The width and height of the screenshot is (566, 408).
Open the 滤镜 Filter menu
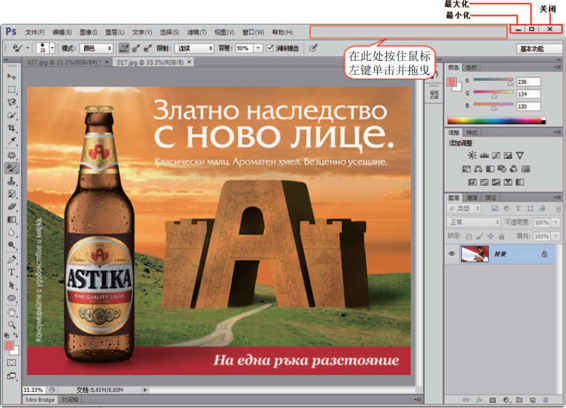(x=197, y=32)
